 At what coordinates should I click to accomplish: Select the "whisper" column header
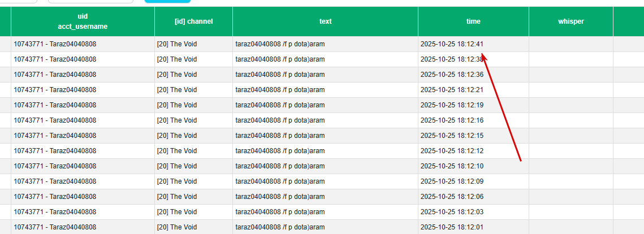tap(570, 21)
